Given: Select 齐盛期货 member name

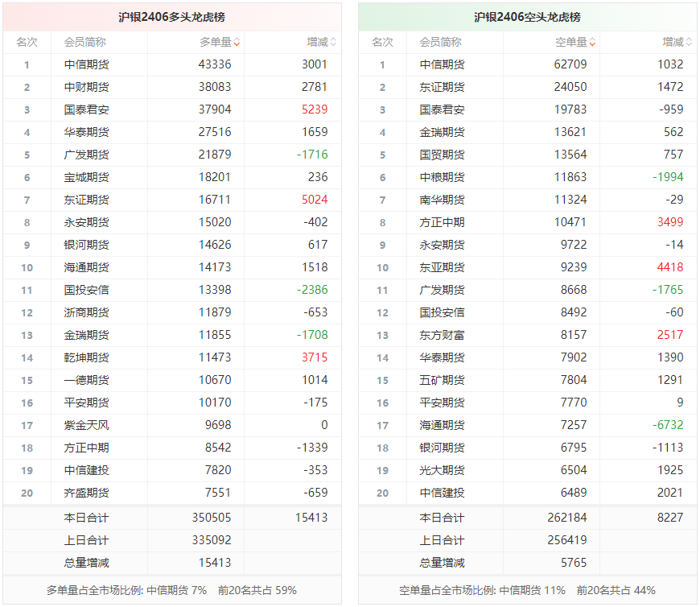Looking at the screenshot, I should (86, 493).
